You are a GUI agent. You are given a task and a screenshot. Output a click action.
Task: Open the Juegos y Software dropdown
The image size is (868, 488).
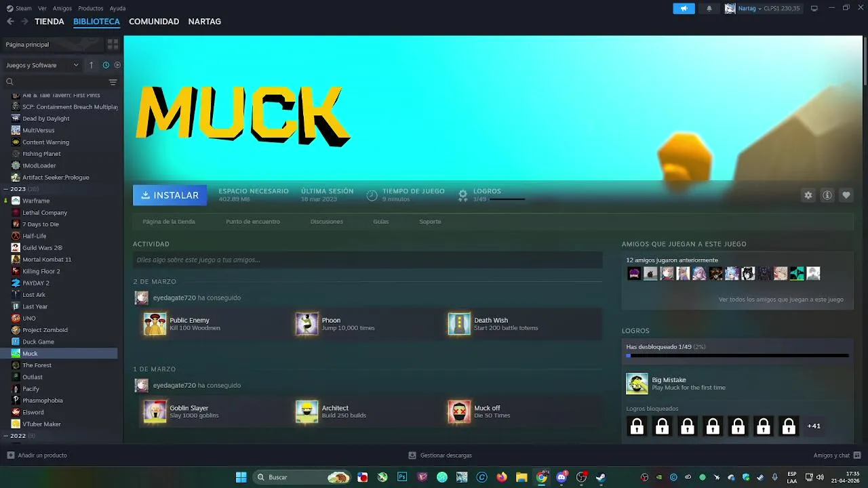tap(42, 65)
